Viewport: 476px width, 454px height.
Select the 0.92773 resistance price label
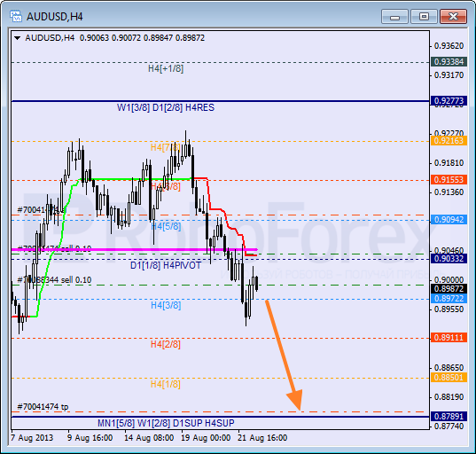(449, 101)
